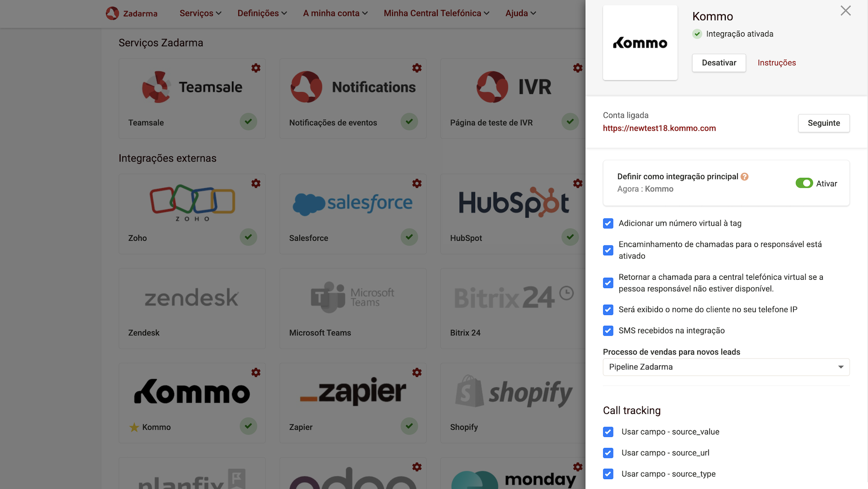Click the clock icon on Bitrix 24 card
868x489 pixels.
click(x=567, y=293)
